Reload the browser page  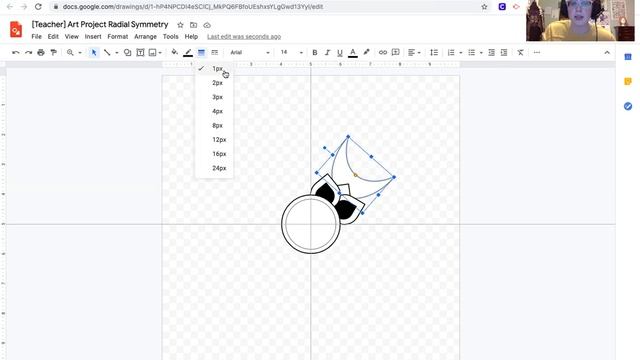38,7
